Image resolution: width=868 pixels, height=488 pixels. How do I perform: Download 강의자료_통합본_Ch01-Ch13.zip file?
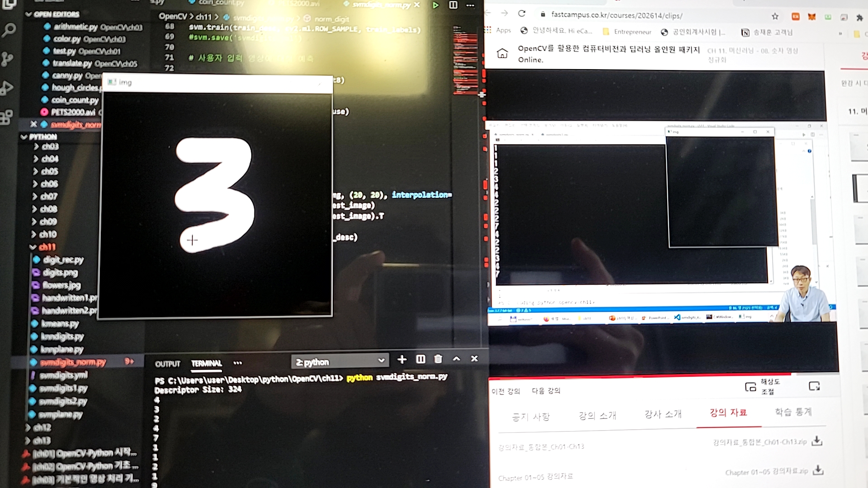coord(816,441)
